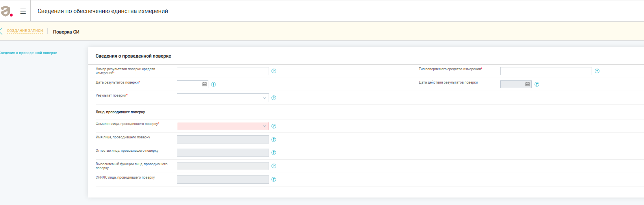Click the Создание записи breadcrumb link
This screenshot has height=205, width=644.
(25, 31)
